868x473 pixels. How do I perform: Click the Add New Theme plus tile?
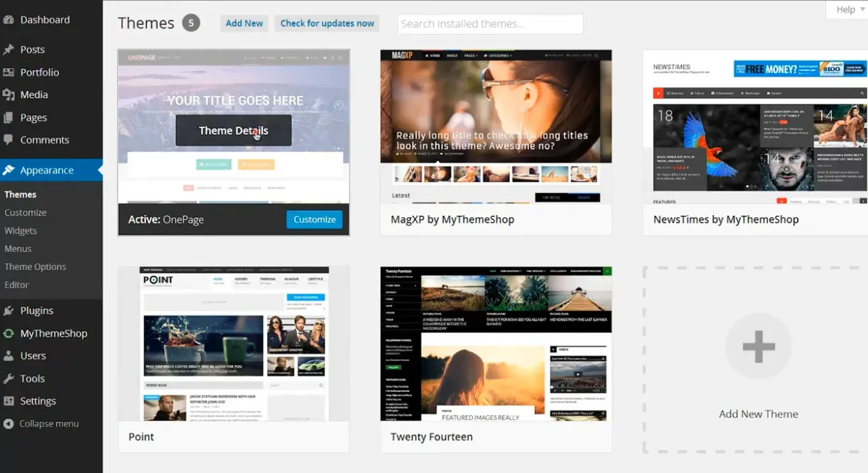point(758,347)
